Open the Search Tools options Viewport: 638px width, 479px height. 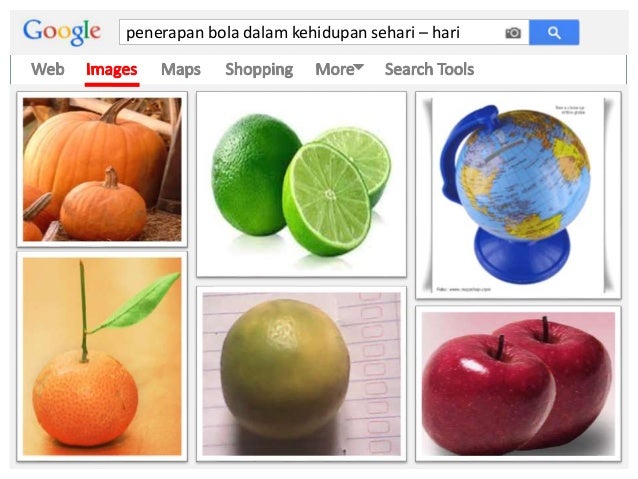(x=429, y=69)
